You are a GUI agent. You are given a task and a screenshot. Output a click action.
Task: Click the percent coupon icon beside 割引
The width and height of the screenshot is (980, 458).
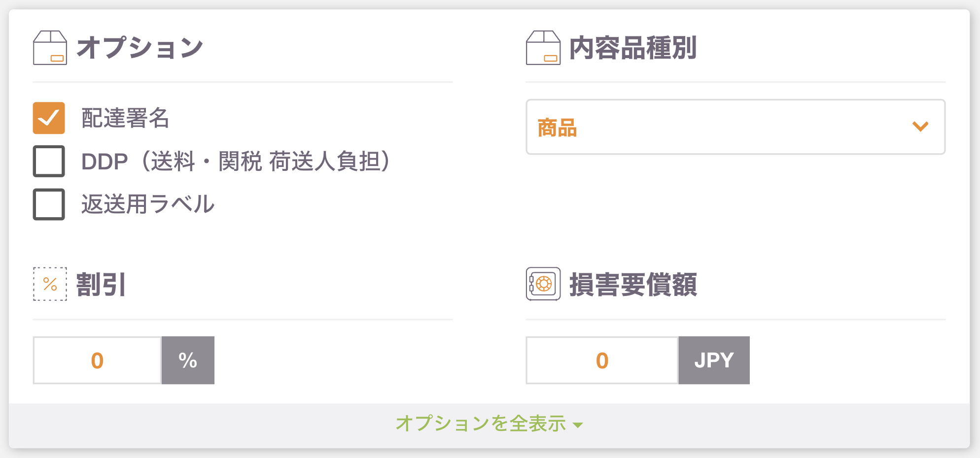[50, 284]
